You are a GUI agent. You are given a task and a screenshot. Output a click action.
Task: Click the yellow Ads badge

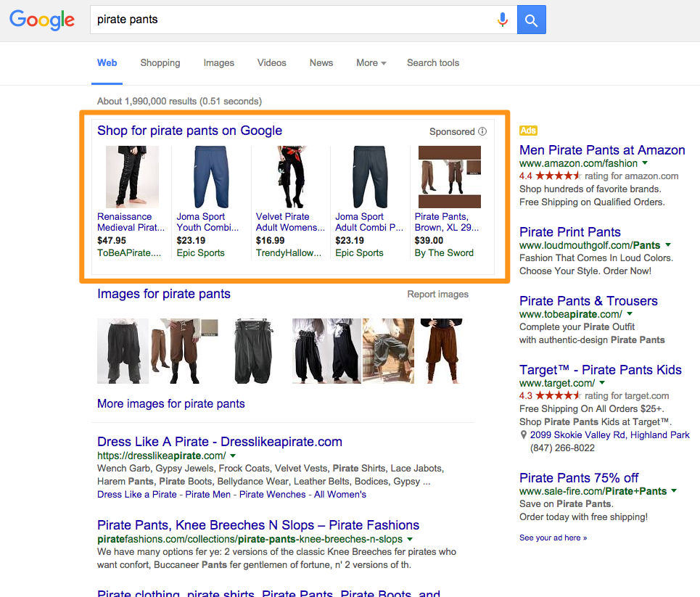(x=528, y=131)
